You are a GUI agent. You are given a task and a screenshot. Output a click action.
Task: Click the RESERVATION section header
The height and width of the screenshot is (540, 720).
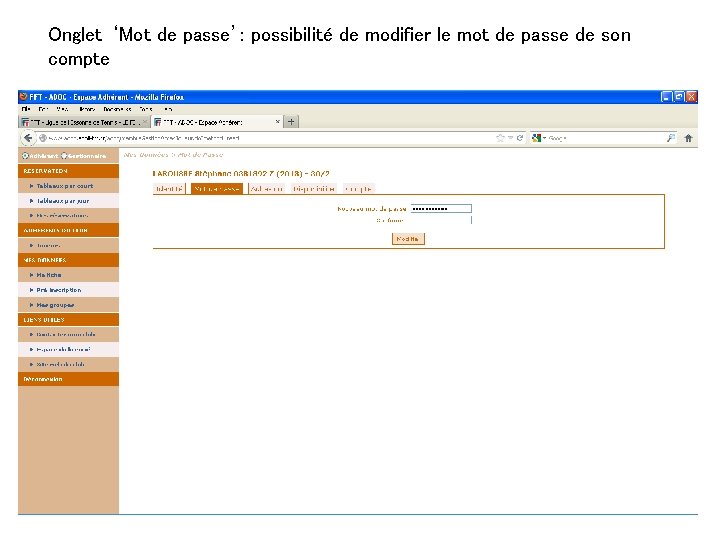coord(68,171)
